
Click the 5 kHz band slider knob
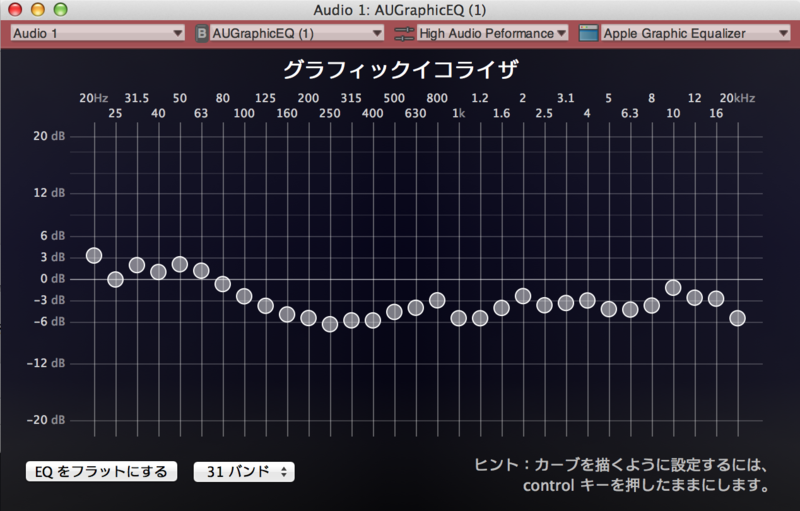click(x=608, y=309)
